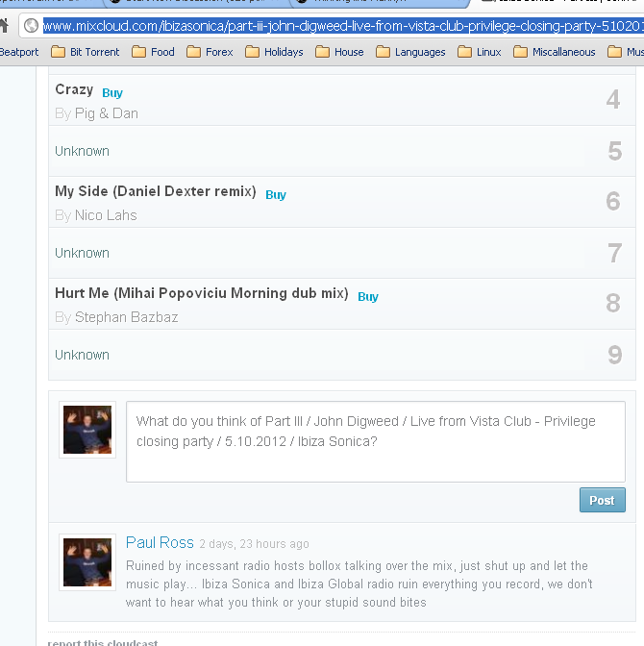The width and height of the screenshot is (644, 646).
Task: Click your avatar beside the comment box
Action: 87,430
